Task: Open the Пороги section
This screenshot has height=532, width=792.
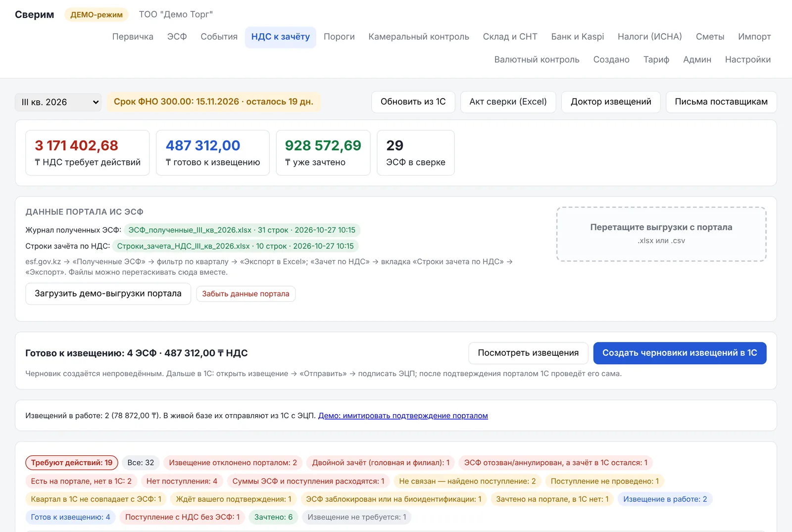Action: (x=339, y=37)
